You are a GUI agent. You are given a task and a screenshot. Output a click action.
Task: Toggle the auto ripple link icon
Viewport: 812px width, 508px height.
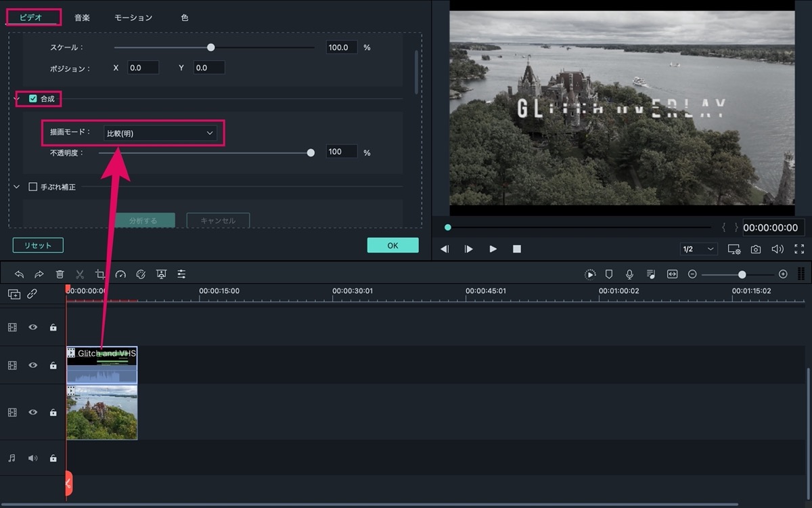pos(32,294)
